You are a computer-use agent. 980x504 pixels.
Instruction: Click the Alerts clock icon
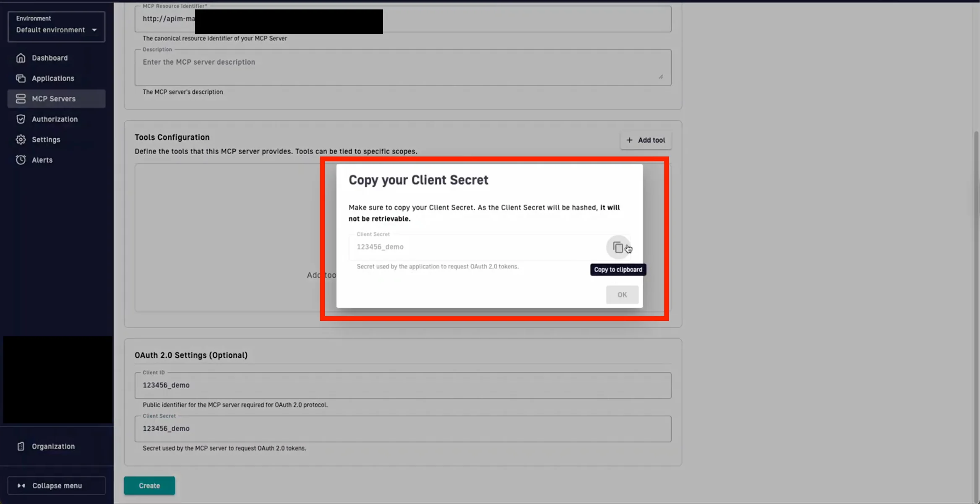click(x=21, y=160)
